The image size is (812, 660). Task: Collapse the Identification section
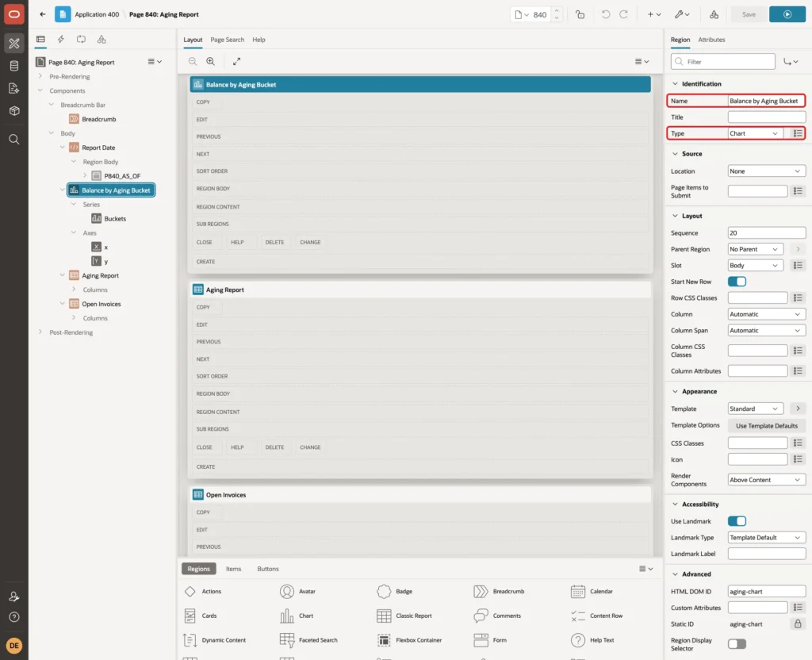point(675,84)
